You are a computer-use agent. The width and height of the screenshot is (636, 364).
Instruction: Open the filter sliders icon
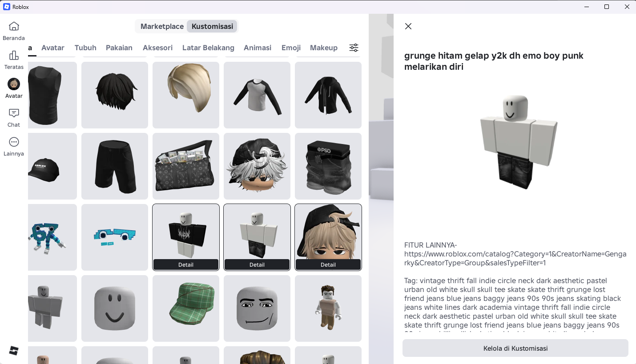pos(354,48)
